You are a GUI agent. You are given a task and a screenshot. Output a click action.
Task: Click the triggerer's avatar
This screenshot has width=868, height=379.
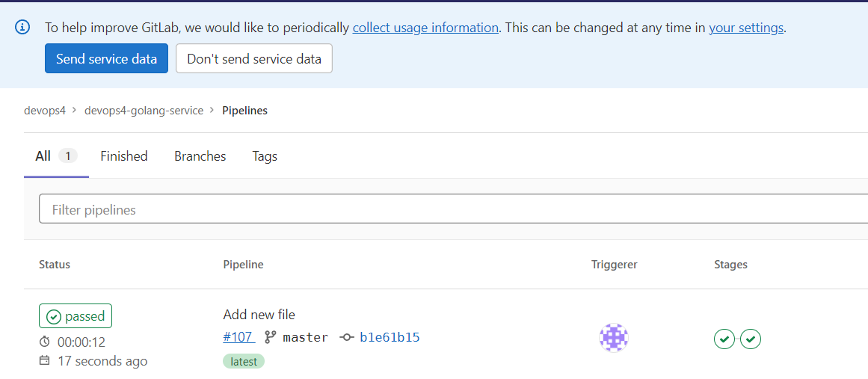[613, 337]
